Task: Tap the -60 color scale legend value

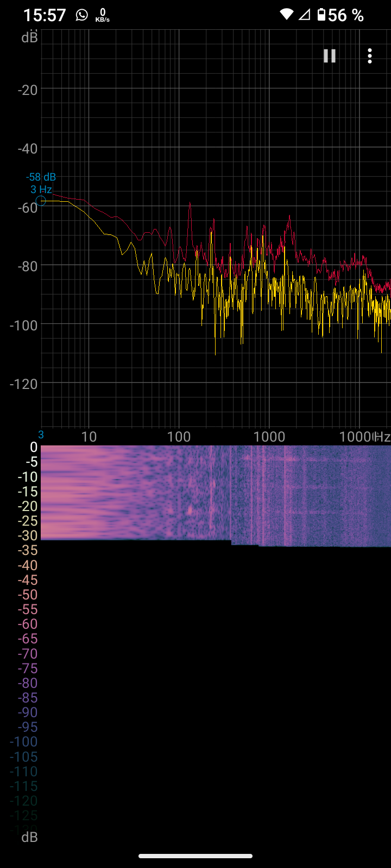Action: [x=27, y=624]
